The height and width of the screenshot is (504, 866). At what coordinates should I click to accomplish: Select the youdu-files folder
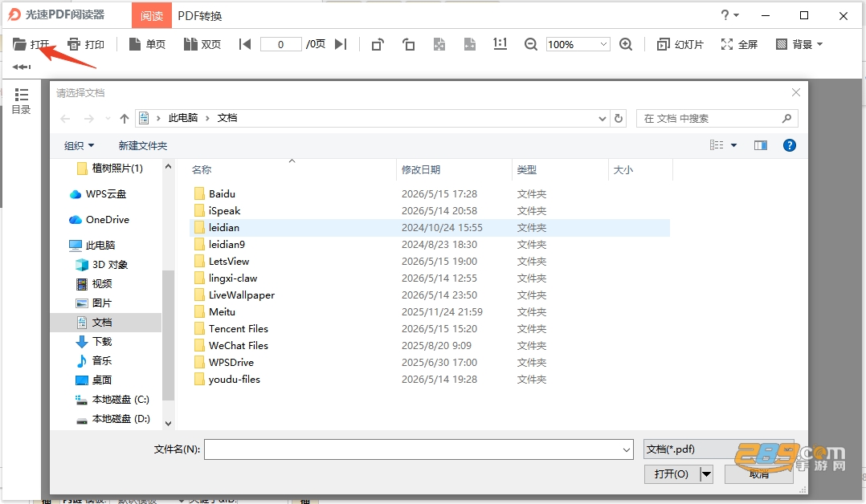click(x=431, y=380)
